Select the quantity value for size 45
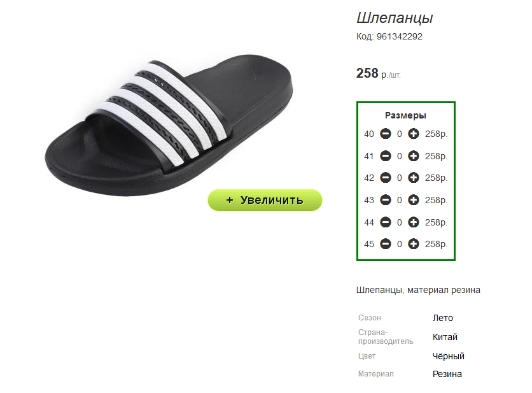 pos(400,244)
